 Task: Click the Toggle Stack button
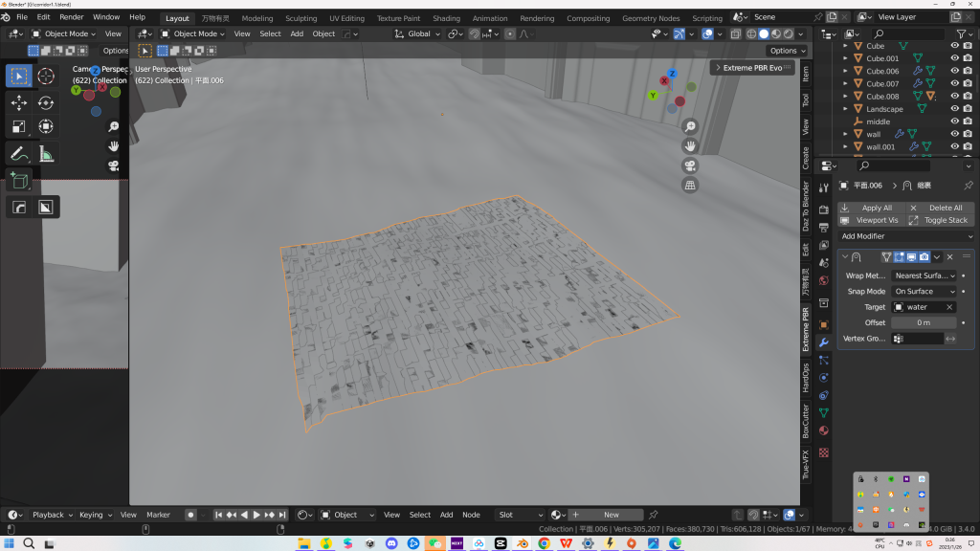[940, 220]
